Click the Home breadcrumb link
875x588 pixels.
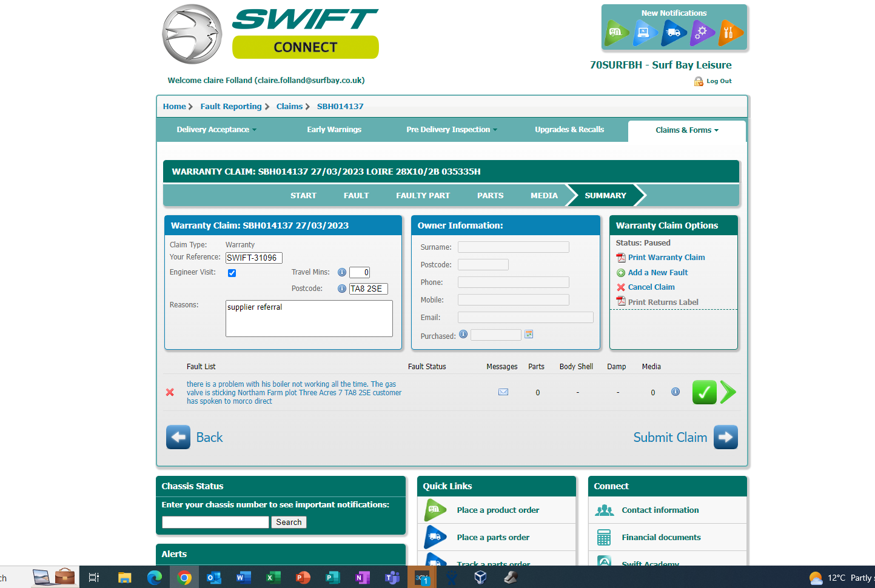[x=174, y=107]
